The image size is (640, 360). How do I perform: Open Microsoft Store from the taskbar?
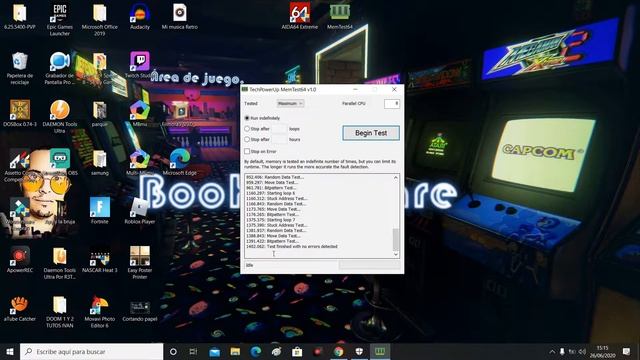click(297, 351)
